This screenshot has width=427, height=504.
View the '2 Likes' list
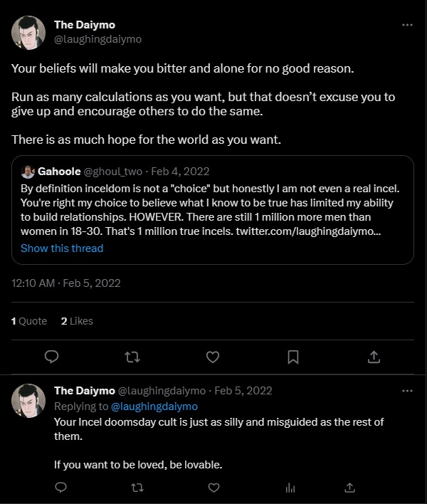[77, 321]
